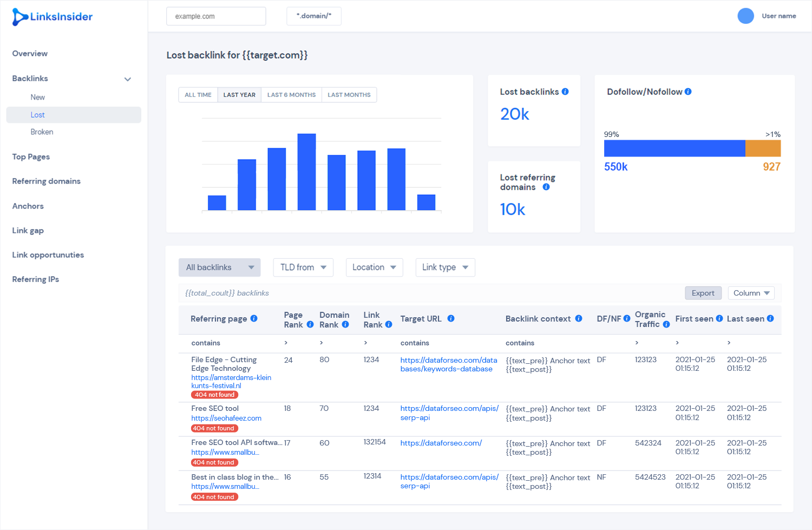Click the orange nofollow segment of bar
This screenshot has height=530, width=812.
(763, 148)
